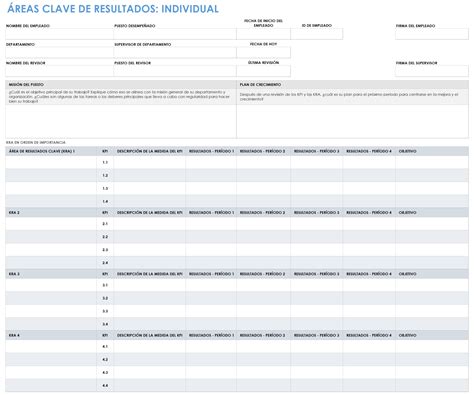Click the Período 4 results cell for KPI 4.1

[x=369, y=346]
